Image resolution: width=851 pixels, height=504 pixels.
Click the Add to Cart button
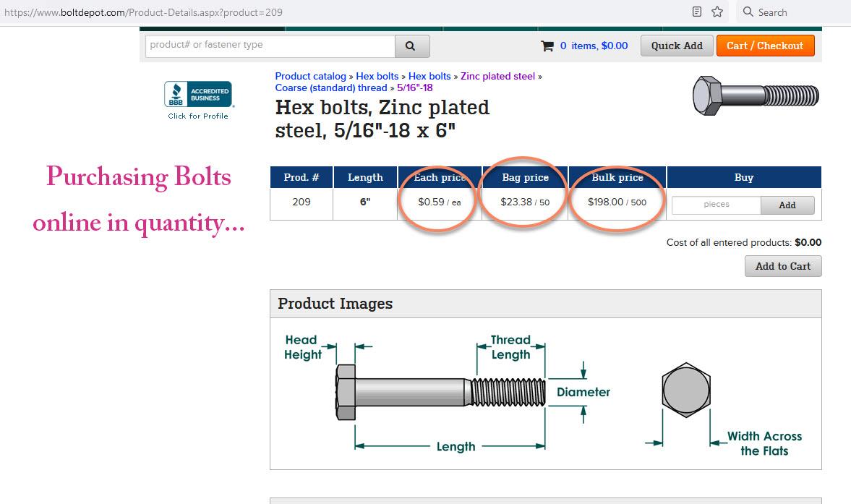[x=783, y=266]
